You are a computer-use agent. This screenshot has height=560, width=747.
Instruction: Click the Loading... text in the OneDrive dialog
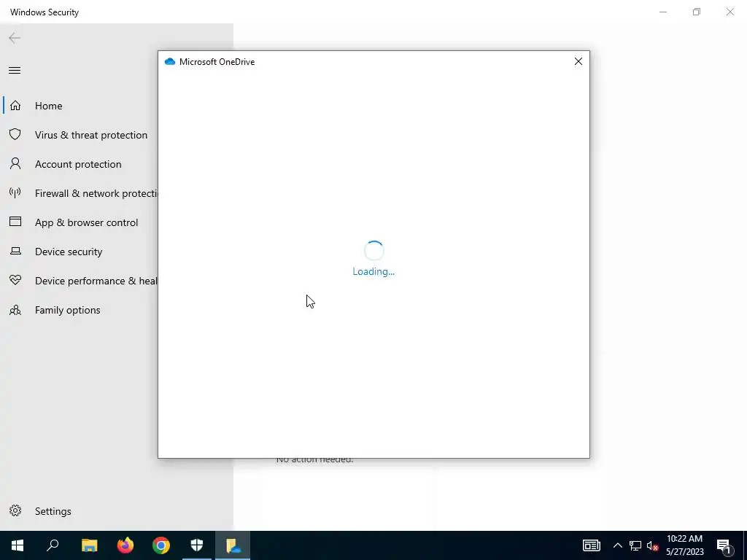pos(373,271)
